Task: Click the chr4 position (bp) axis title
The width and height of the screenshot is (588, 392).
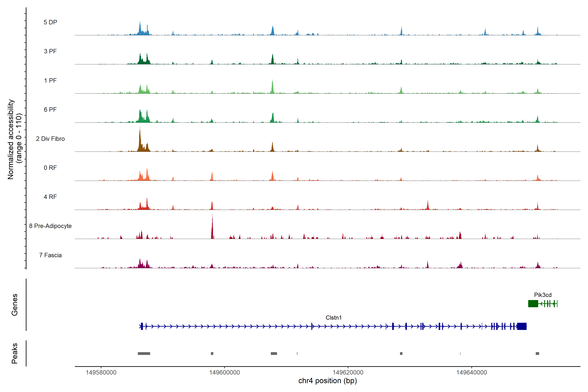Action: [x=327, y=381]
